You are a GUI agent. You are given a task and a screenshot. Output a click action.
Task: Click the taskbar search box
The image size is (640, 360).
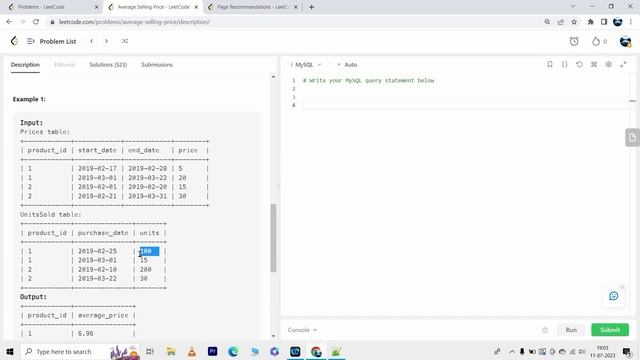(x=80, y=351)
